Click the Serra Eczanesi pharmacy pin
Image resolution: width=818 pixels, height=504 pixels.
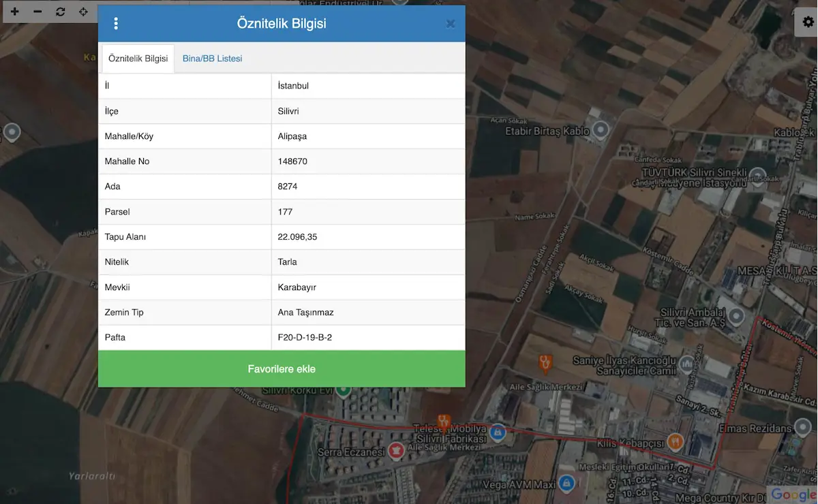click(396, 451)
